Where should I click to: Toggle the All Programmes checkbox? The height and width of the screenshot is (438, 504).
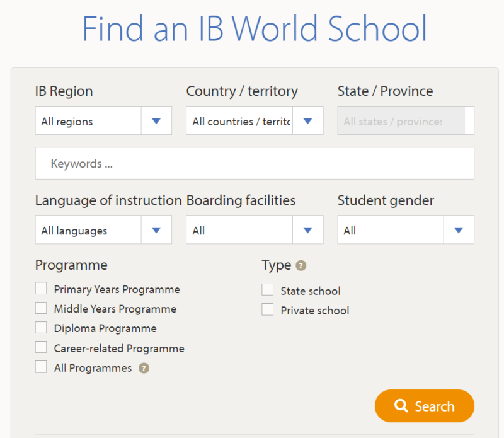41,367
